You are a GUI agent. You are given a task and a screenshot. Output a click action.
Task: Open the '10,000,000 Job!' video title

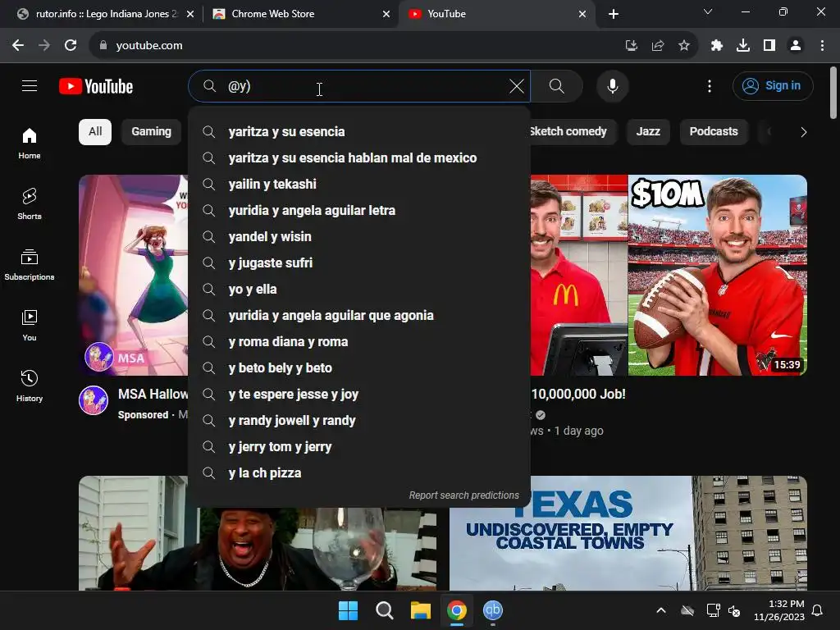[578, 395]
